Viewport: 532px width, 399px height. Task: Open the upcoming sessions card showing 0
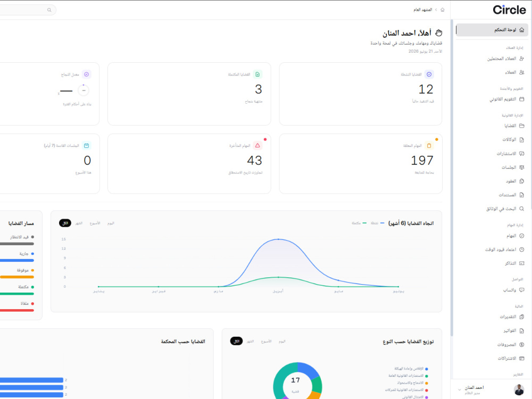[49, 164]
